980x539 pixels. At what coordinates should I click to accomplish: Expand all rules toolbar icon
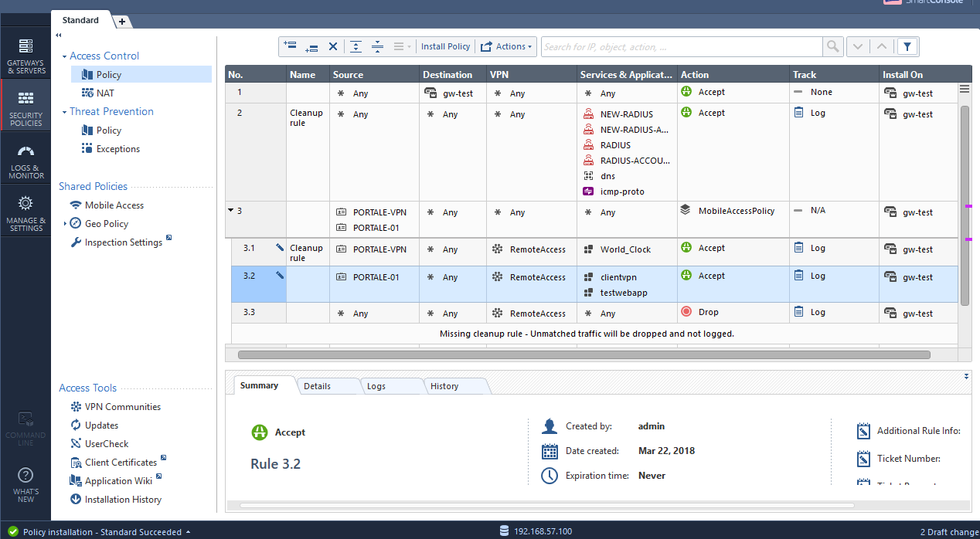coord(356,46)
